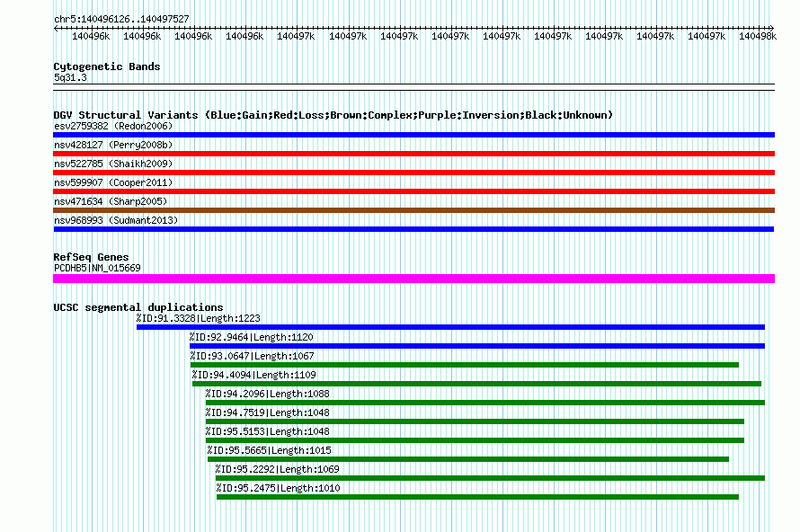The image size is (800, 532).
Task: Click the PCDHB5|NM_015669 gene label
Action: 97,268
